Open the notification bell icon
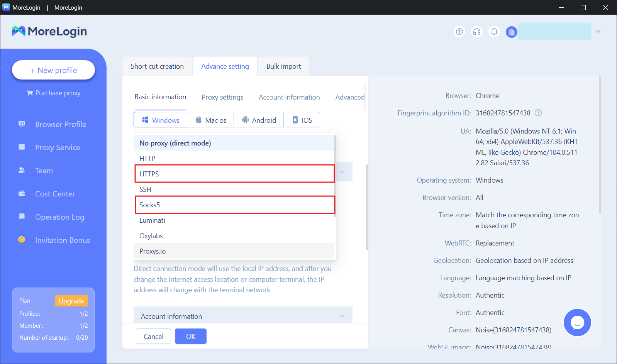 click(x=494, y=32)
